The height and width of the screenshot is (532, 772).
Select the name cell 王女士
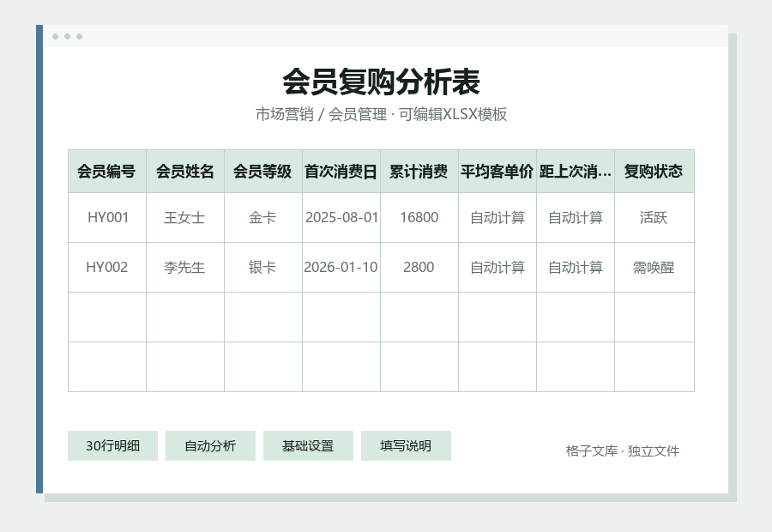click(185, 218)
